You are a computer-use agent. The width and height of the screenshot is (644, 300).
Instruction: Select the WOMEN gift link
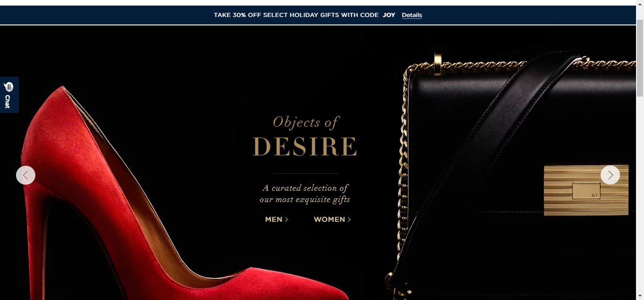point(329,219)
